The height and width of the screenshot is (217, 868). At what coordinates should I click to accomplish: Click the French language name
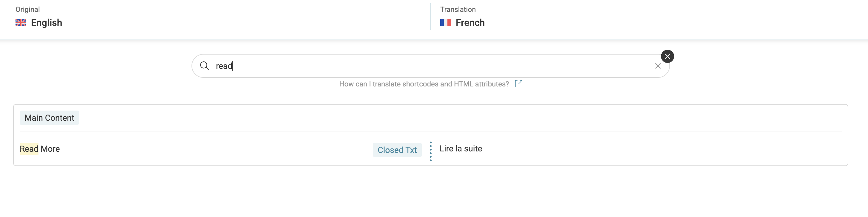pyautogui.click(x=470, y=23)
